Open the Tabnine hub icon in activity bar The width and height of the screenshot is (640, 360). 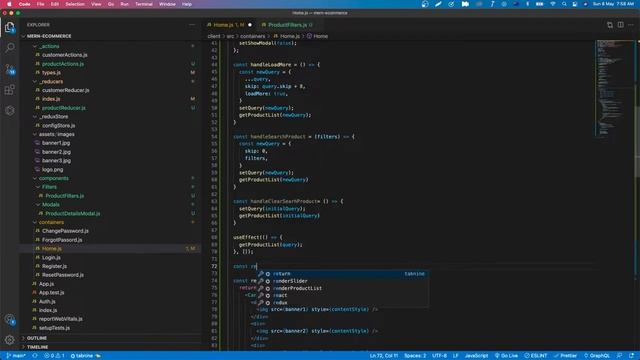point(10,111)
